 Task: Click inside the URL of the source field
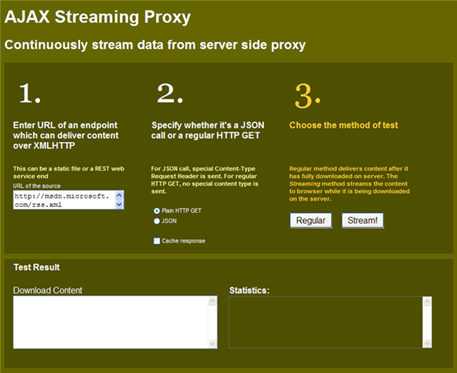[x=64, y=200]
